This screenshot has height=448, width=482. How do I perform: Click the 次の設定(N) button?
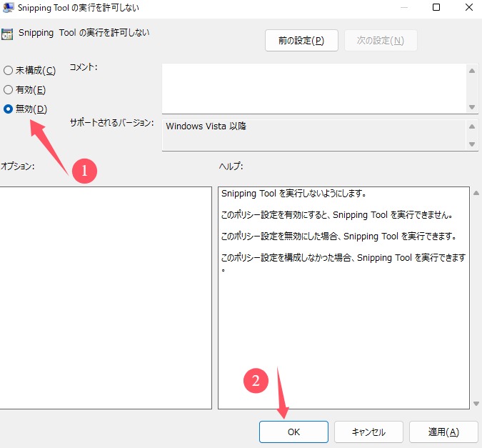[x=381, y=40]
